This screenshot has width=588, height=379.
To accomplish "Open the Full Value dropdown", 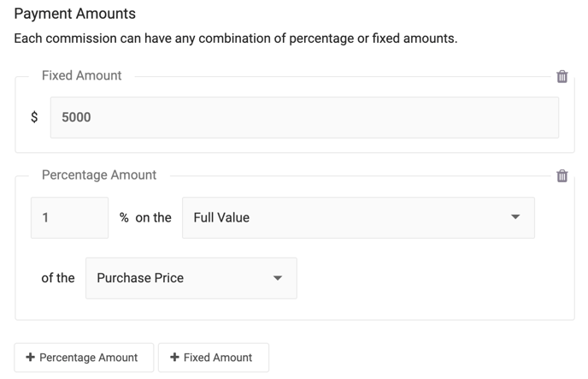I will pyautogui.click(x=357, y=217).
